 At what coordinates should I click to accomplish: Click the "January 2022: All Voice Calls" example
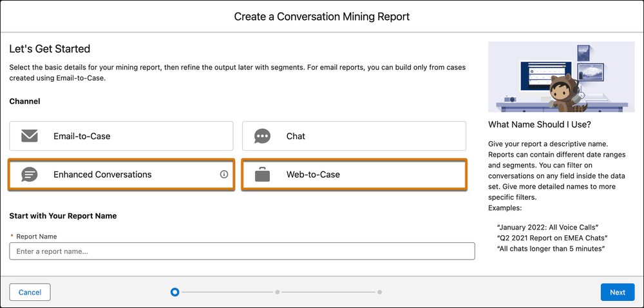pyautogui.click(x=548, y=226)
